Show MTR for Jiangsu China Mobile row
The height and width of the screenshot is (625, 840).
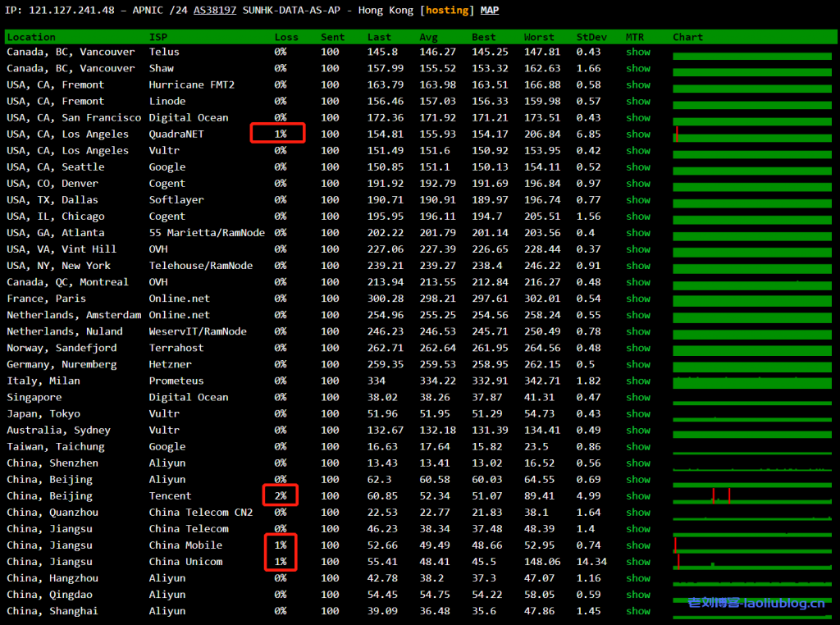coord(637,545)
